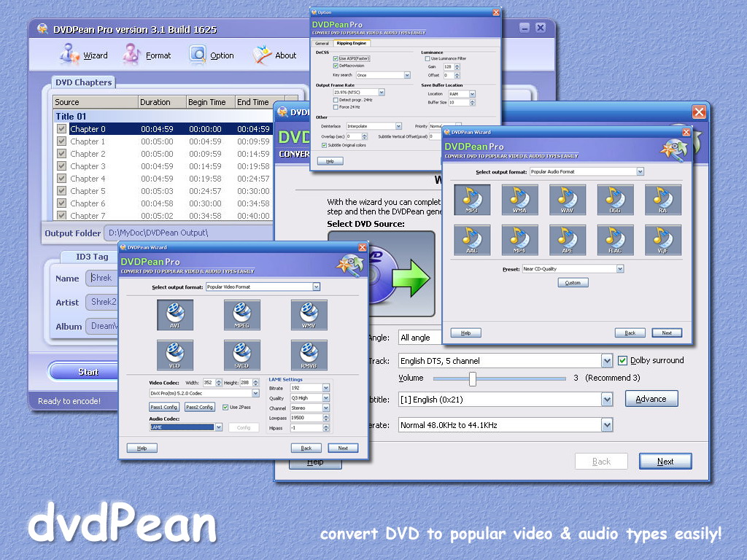Click Back in the audio format wizard
The height and width of the screenshot is (560, 747).
click(630, 332)
